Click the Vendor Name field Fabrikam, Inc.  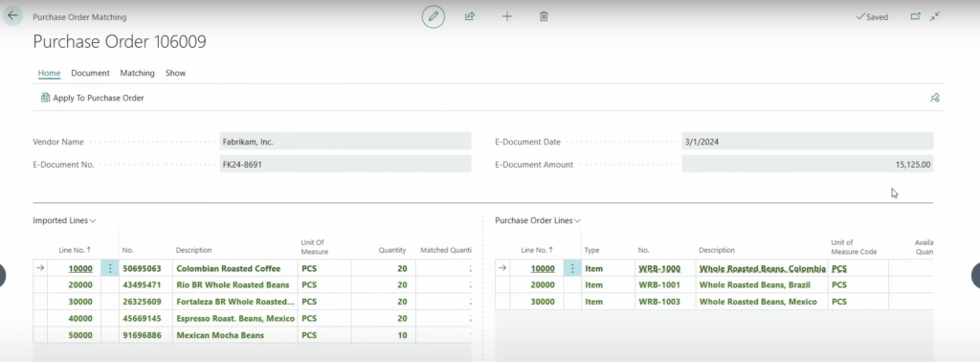tap(345, 142)
